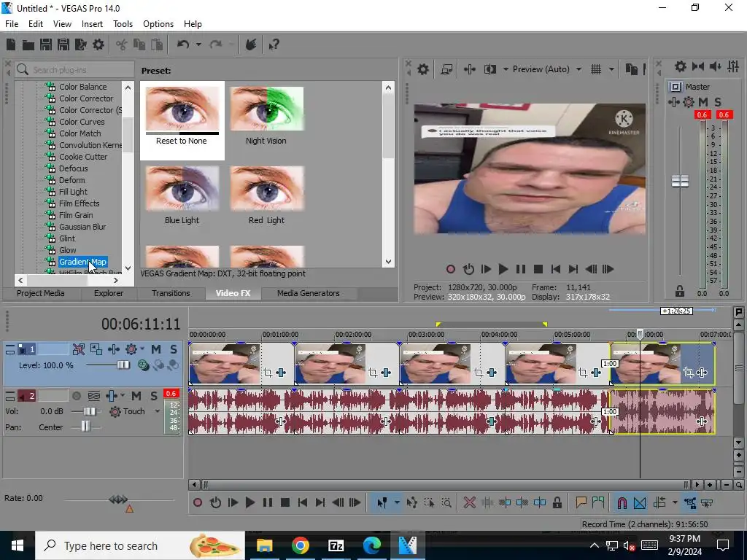
Task: Select the Color Curves plug-in
Action: pyautogui.click(x=82, y=122)
